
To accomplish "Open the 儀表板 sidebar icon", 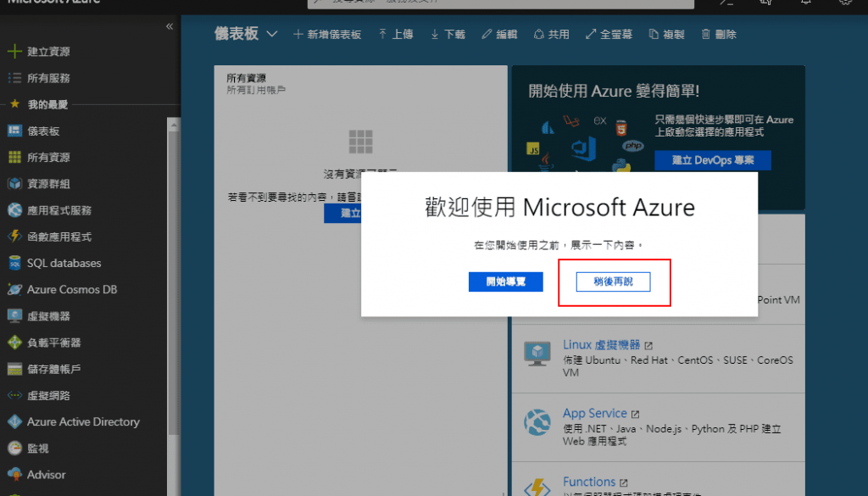I will (14, 131).
